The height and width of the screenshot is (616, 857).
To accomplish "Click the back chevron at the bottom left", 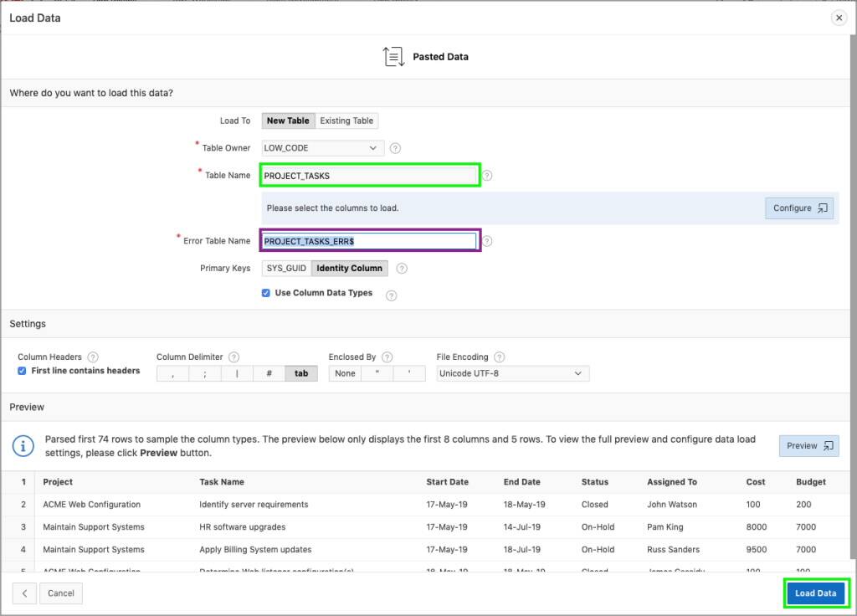I will pyautogui.click(x=23, y=593).
